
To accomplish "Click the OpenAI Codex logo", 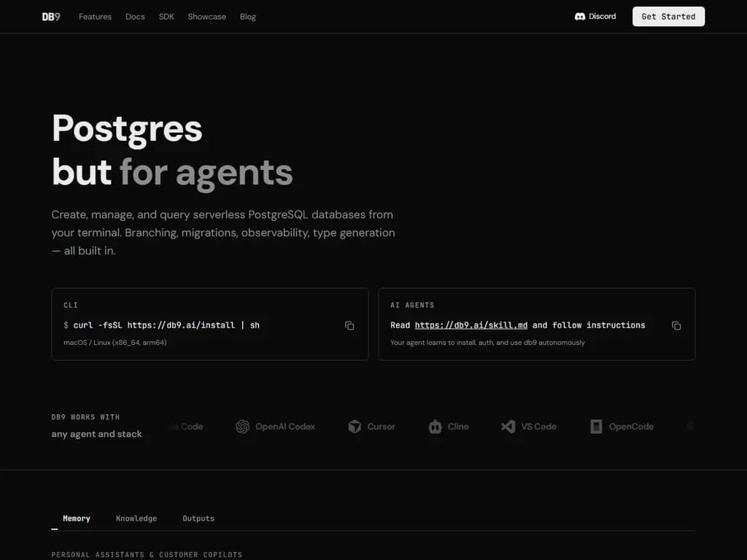I will [x=243, y=427].
